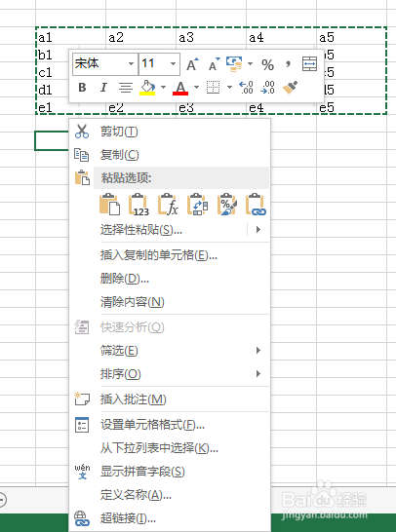Open accounting format dropdown arrow

pyautogui.click(x=251, y=63)
